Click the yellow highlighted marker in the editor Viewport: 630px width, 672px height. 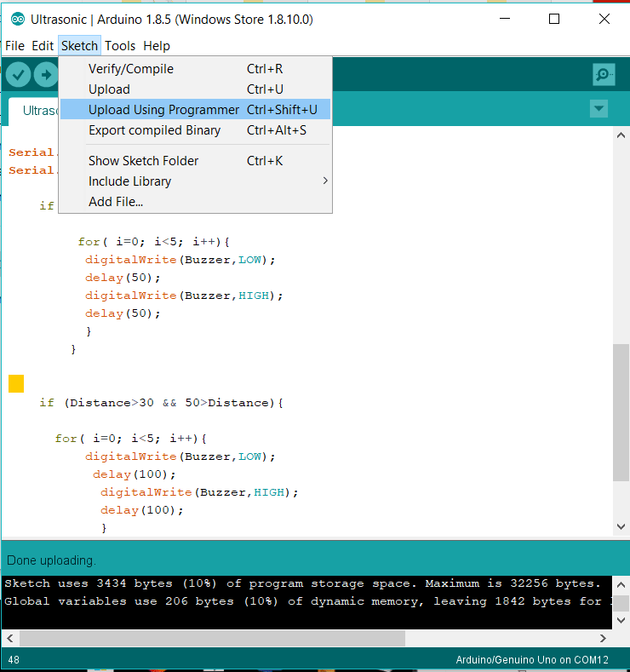click(x=16, y=383)
